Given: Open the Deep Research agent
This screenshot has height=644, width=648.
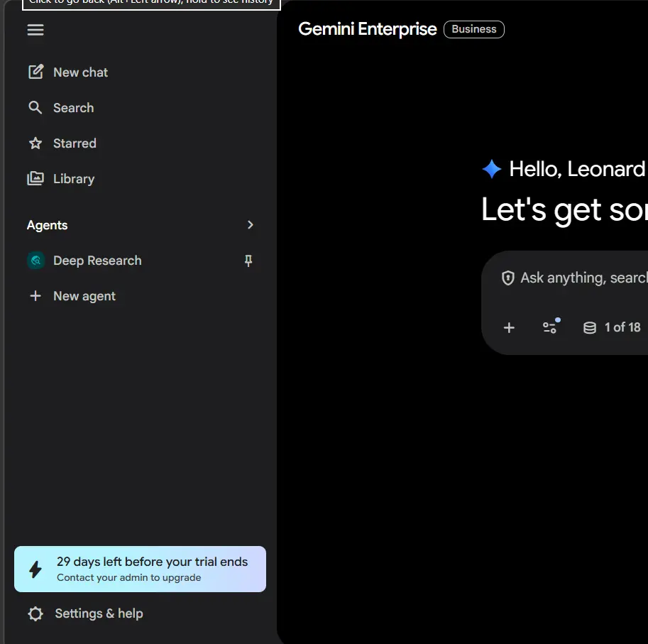Looking at the screenshot, I should pyautogui.click(x=97, y=261).
